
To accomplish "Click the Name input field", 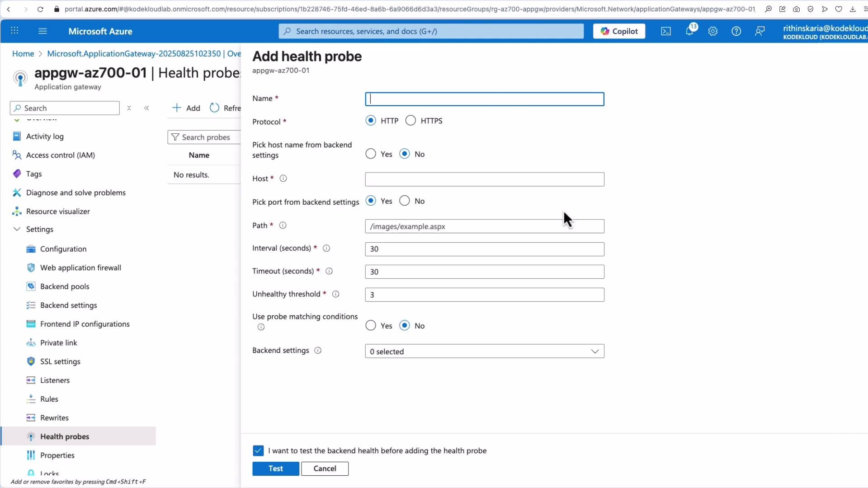I will pos(485,99).
